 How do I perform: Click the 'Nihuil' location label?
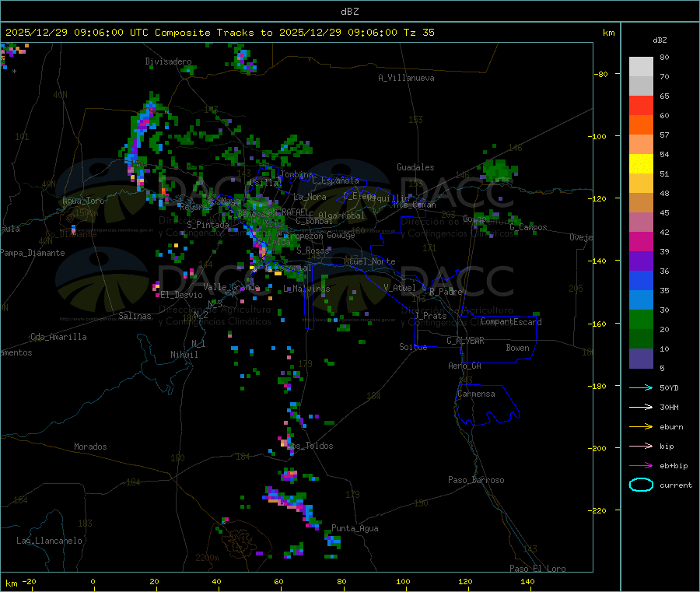click(184, 355)
